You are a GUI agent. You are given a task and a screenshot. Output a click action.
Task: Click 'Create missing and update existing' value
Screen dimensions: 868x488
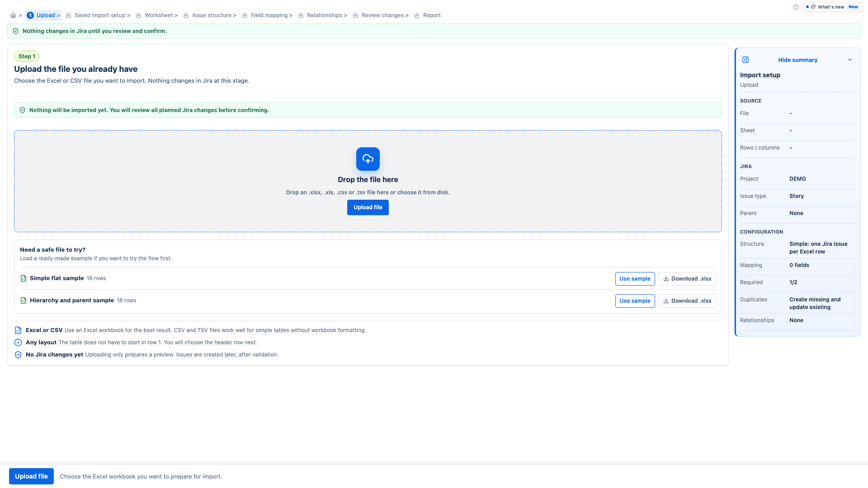pyautogui.click(x=815, y=303)
